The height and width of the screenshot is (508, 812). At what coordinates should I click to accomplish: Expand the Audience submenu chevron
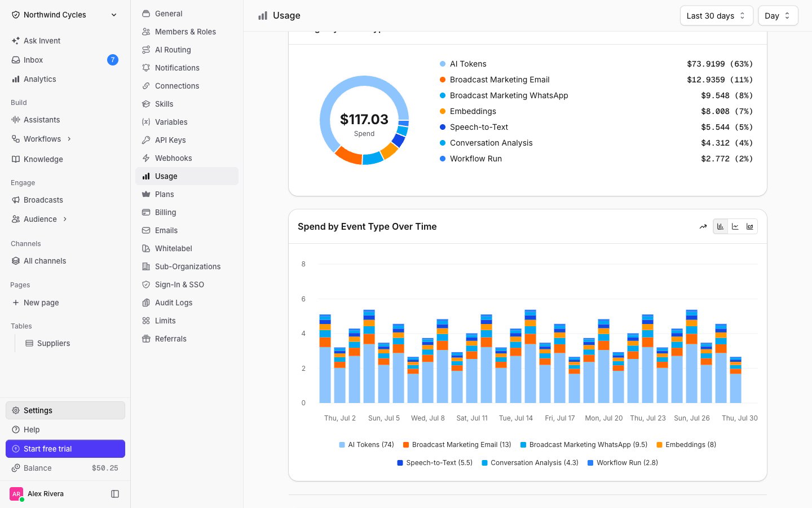(65, 219)
